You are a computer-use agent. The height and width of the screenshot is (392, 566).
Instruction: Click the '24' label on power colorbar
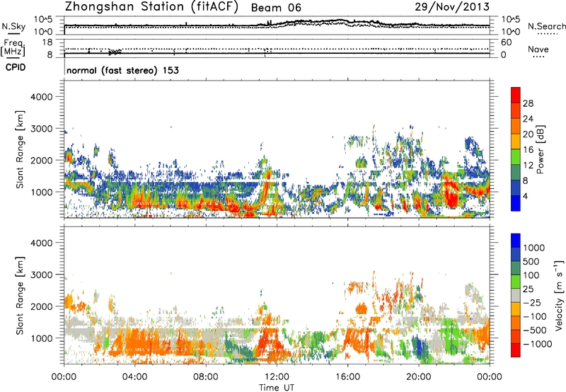coord(528,119)
